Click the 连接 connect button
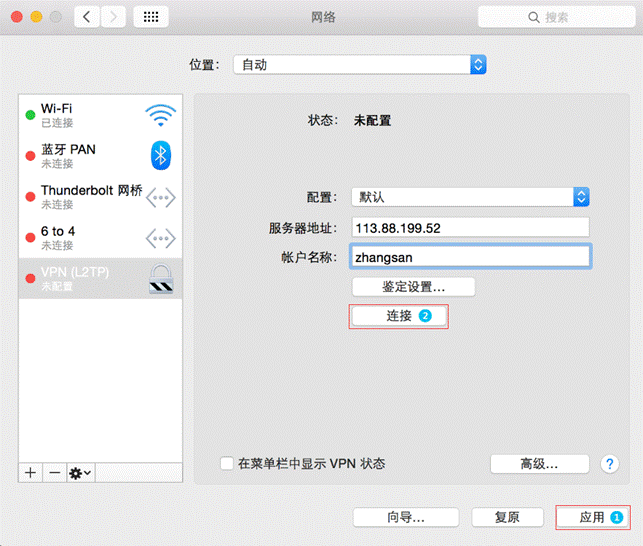Screen dimensions: 643x546 (399, 316)
